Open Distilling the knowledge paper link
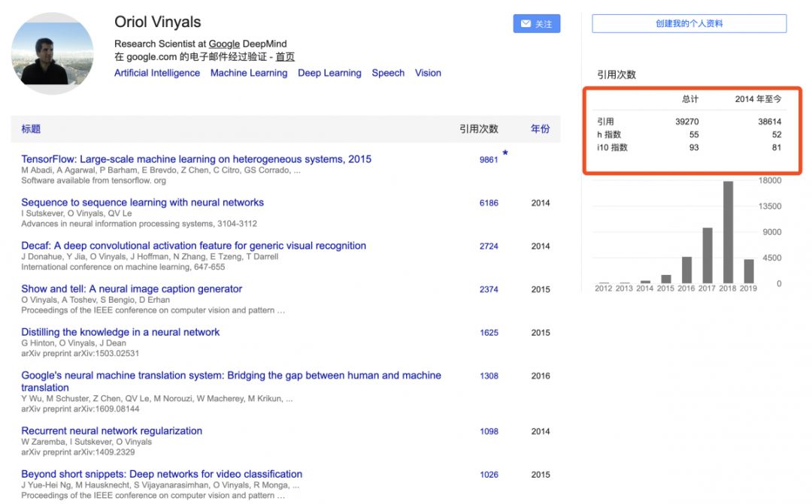 [120, 332]
